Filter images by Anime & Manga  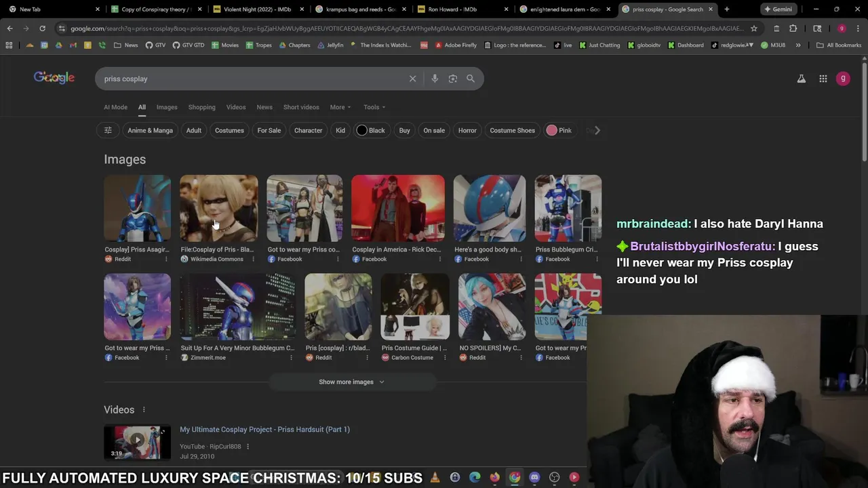[150, 130]
